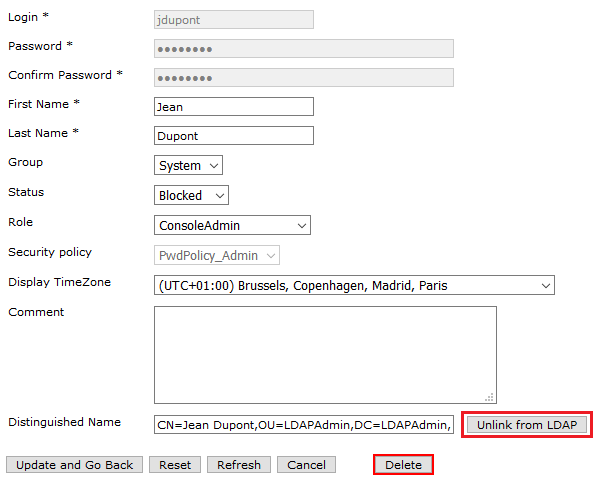Open the Security policy dropdown PwdPolicy_Admin

coord(217,255)
